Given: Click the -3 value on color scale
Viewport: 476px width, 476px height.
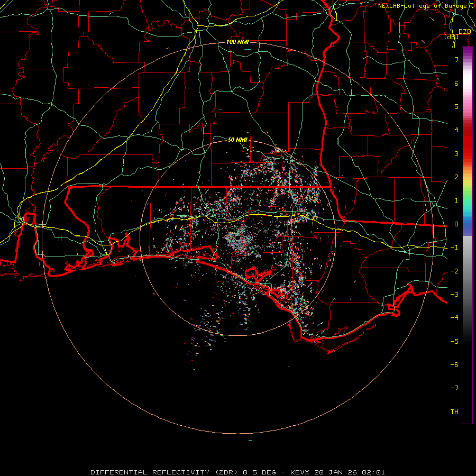Looking at the screenshot, I should tap(454, 295).
